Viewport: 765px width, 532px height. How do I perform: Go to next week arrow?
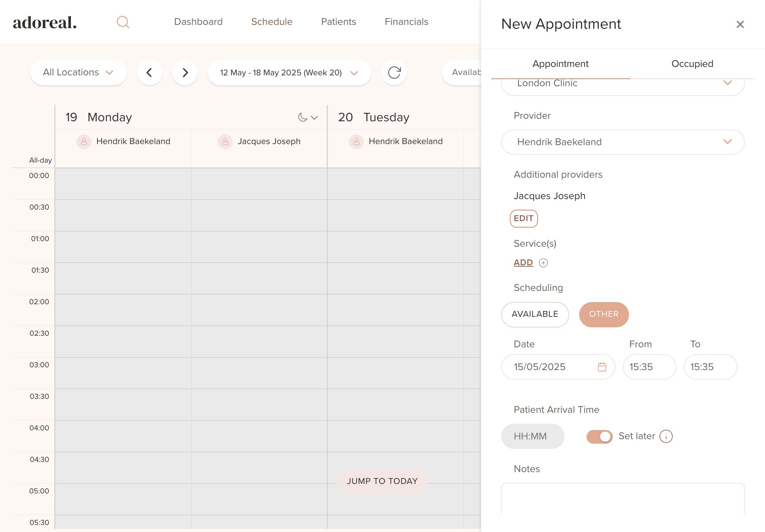point(185,73)
